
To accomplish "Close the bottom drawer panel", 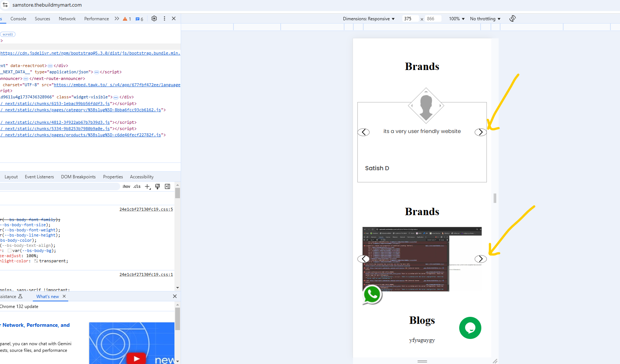I will click(175, 296).
